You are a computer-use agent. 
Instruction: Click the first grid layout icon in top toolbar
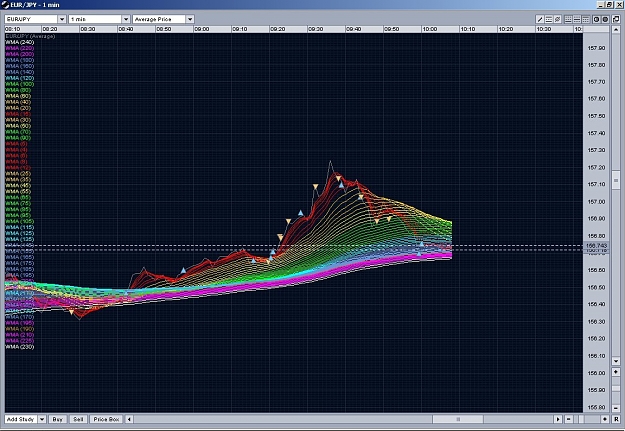[568, 19]
